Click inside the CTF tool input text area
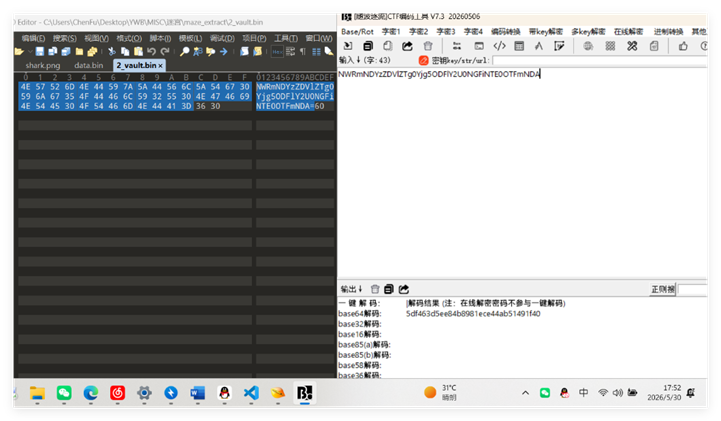Image resolution: width=721 pixels, height=421 pixels. [522, 173]
